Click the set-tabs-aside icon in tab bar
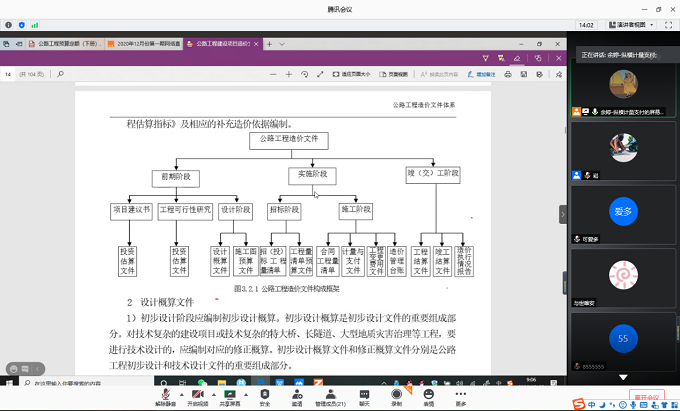 pos(19,44)
